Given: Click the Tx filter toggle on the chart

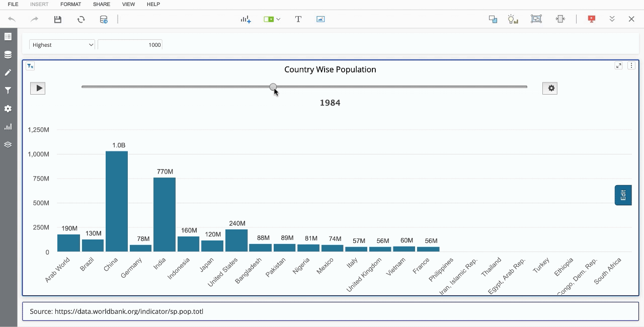Looking at the screenshot, I should tap(30, 66).
